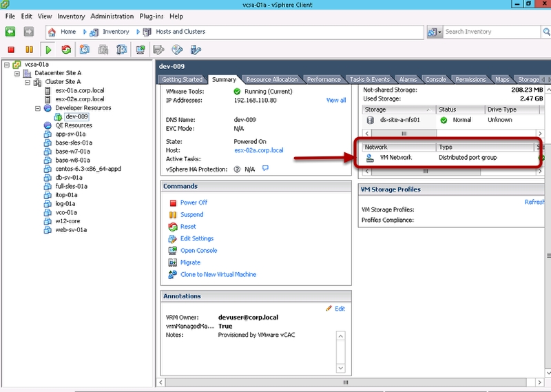Click the green back navigation arrow

pos(10,32)
